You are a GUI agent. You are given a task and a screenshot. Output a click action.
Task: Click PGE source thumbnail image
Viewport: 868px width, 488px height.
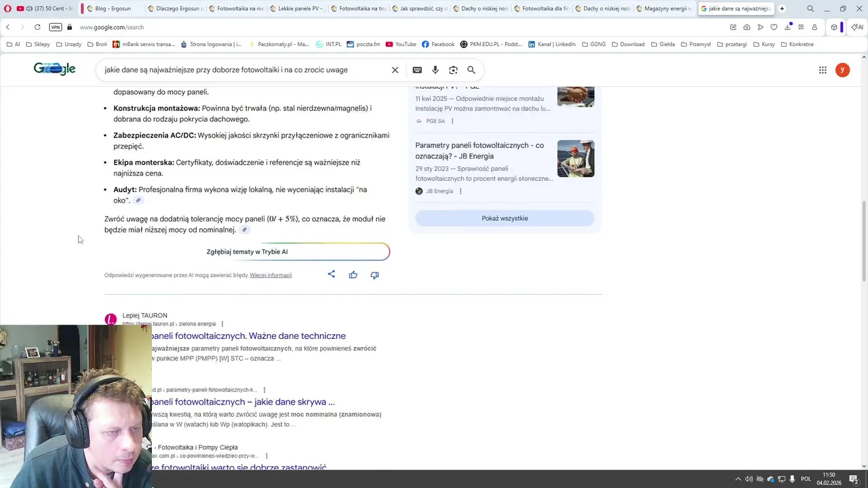pos(576,97)
